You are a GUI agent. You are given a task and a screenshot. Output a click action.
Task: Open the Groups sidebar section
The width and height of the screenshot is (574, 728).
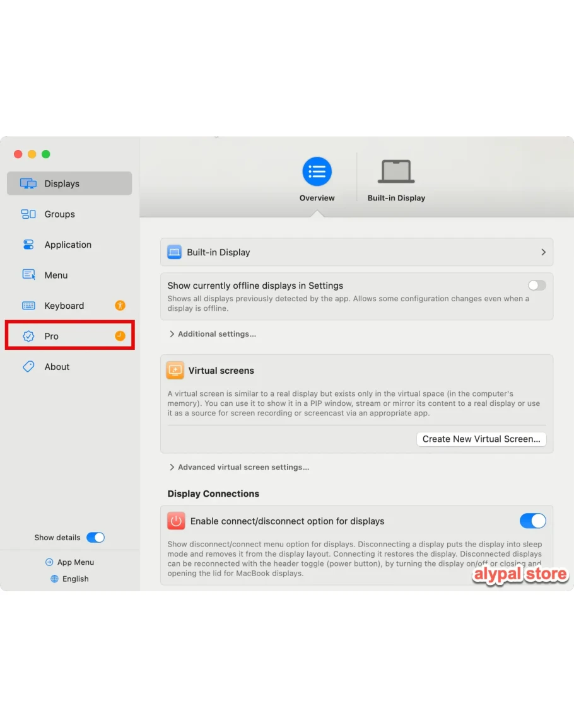69,214
